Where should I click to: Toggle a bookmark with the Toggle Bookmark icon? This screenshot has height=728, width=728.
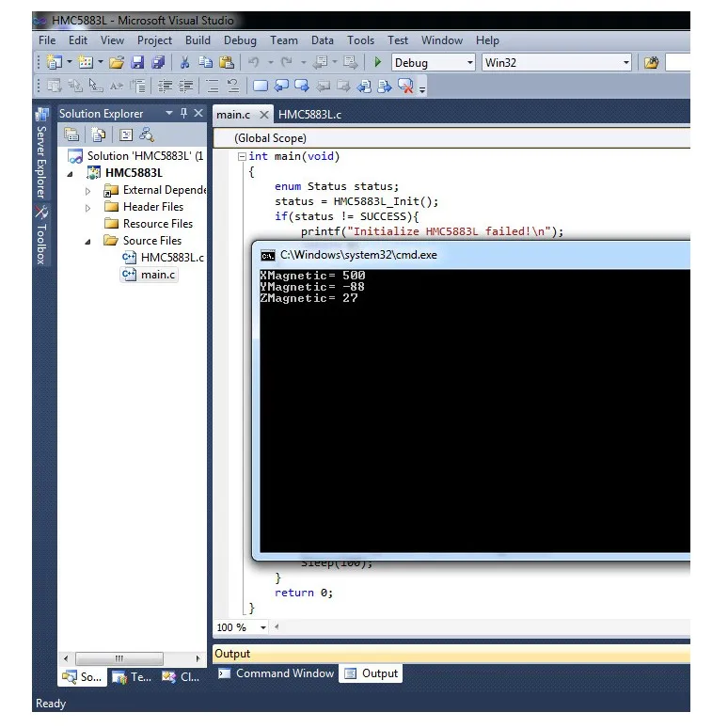[261, 86]
